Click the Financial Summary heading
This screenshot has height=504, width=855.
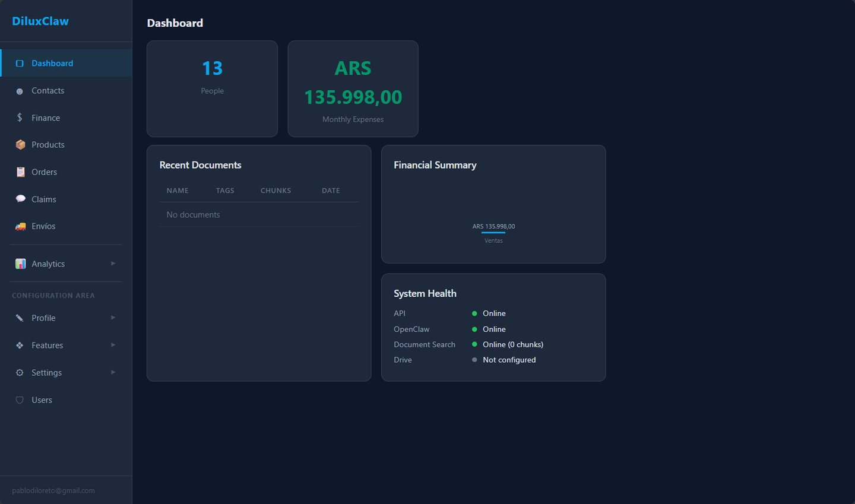click(435, 165)
